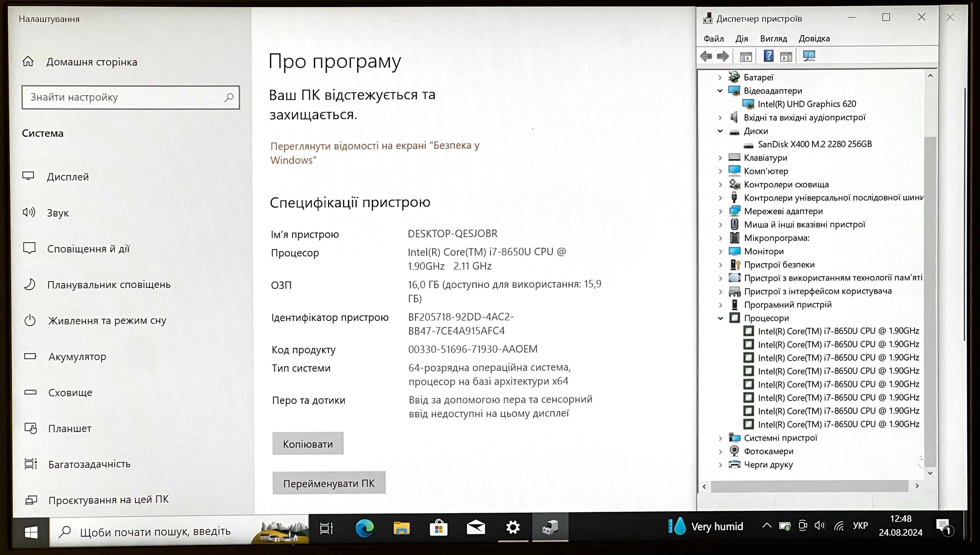Open File Explorer from taskbar
980x555 pixels.
401,528
